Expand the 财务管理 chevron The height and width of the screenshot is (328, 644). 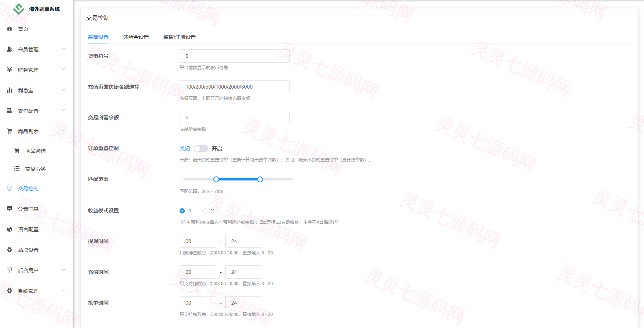click(x=63, y=69)
